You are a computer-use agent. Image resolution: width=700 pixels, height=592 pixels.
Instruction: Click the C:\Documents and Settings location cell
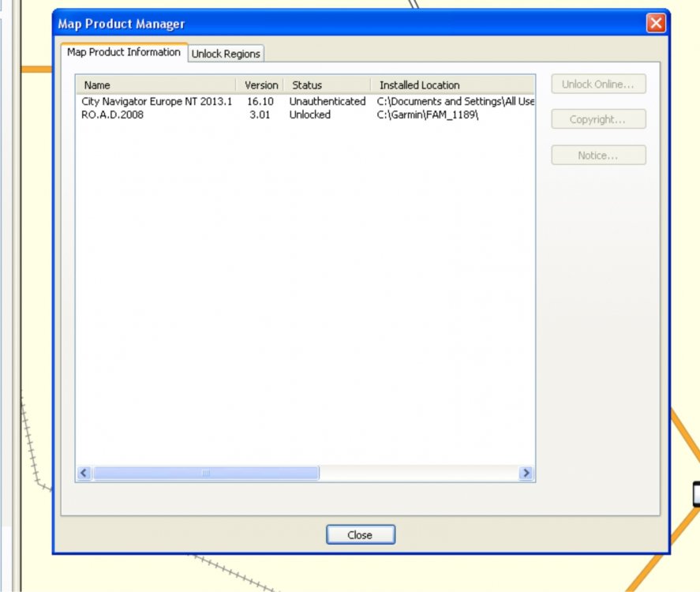click(455, 101)
